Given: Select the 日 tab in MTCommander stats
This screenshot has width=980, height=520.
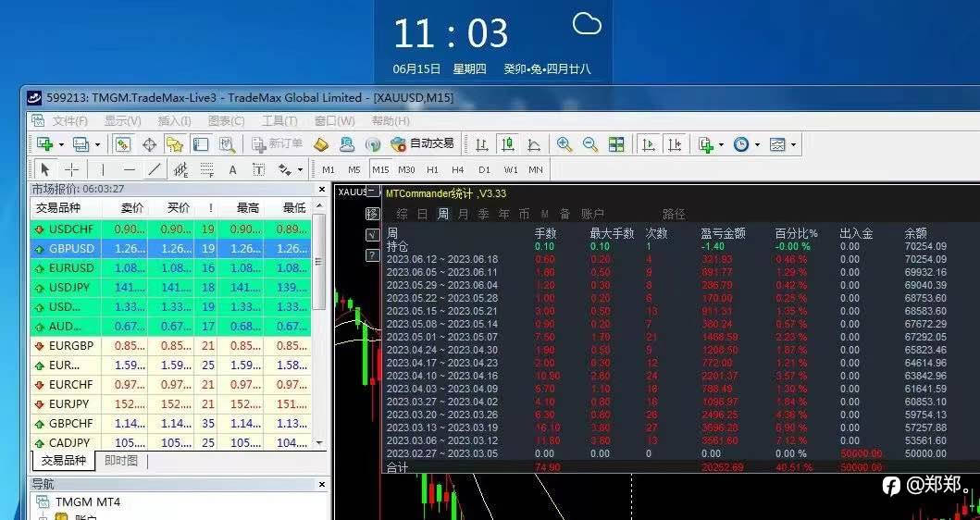Looking at the screenshot, I should pyautogui.click(x=423, y=214).
